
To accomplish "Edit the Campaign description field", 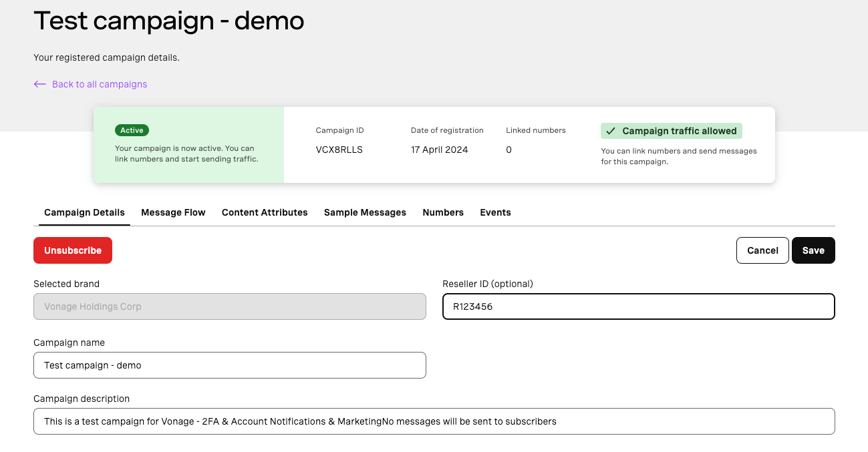I will [x=434, y=421].
